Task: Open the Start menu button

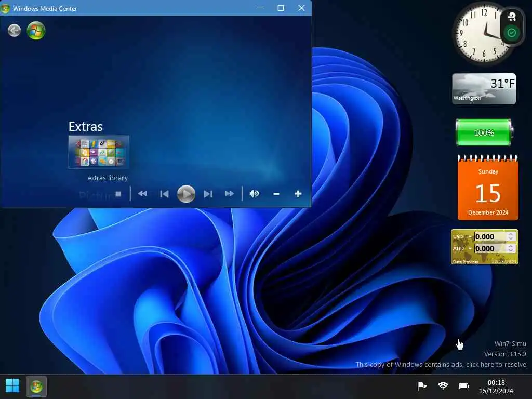Action: [12, 386]
